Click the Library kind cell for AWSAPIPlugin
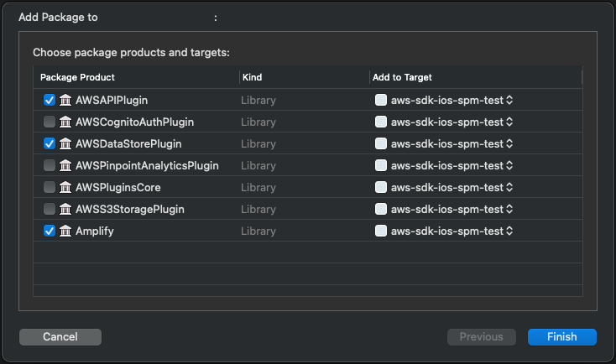The height and width of the screenshot is (364, 616). (x=258, y=100)
